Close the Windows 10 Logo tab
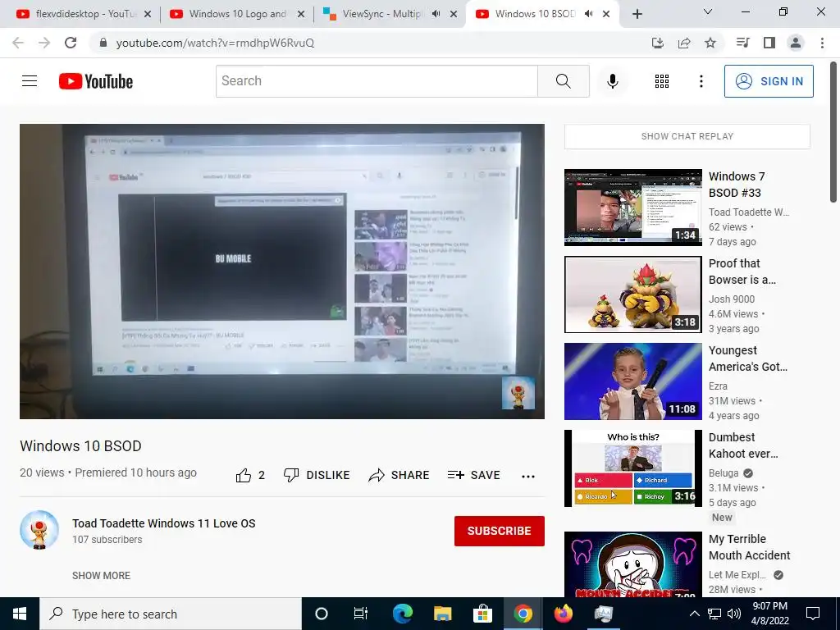Image resolution: width=840 pixels, height=630 pixels. pyautogui.click(x=301, y=14)
